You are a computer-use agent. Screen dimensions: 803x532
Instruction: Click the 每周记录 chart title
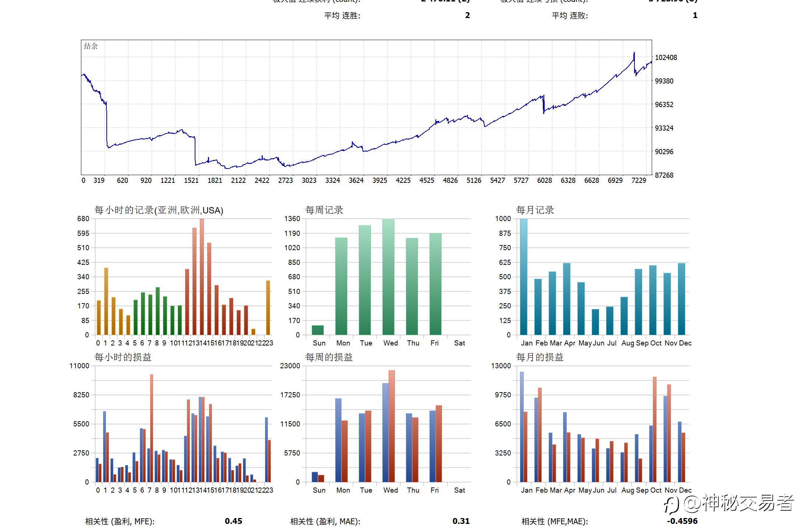pos(324,210)
